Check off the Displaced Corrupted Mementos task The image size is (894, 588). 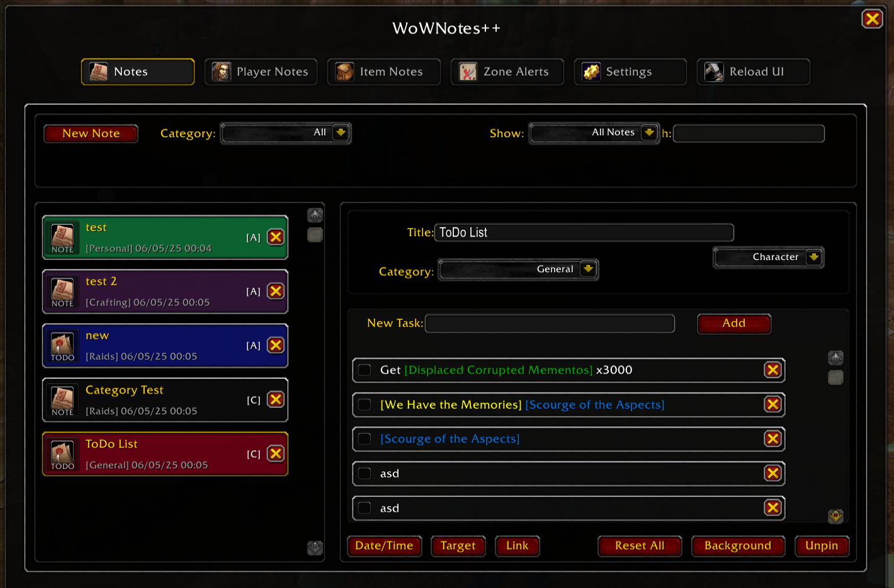[x=365, y=370]
